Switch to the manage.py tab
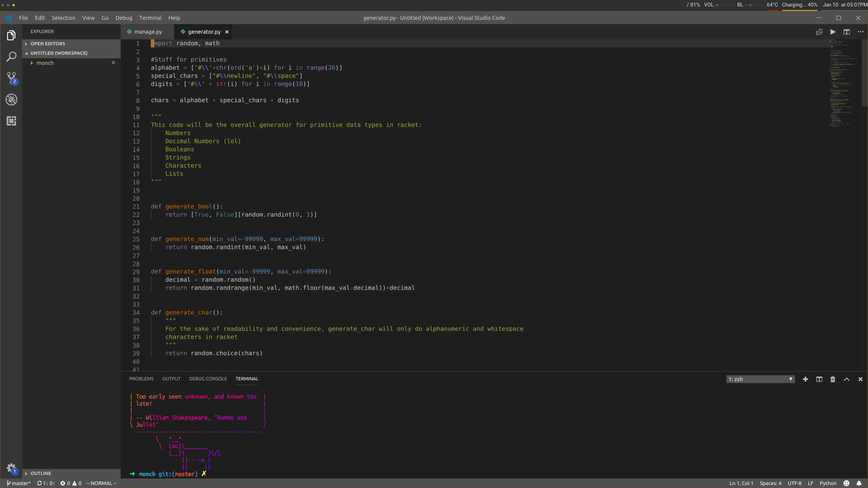868x488 pixels. click(x=147, y=32)
